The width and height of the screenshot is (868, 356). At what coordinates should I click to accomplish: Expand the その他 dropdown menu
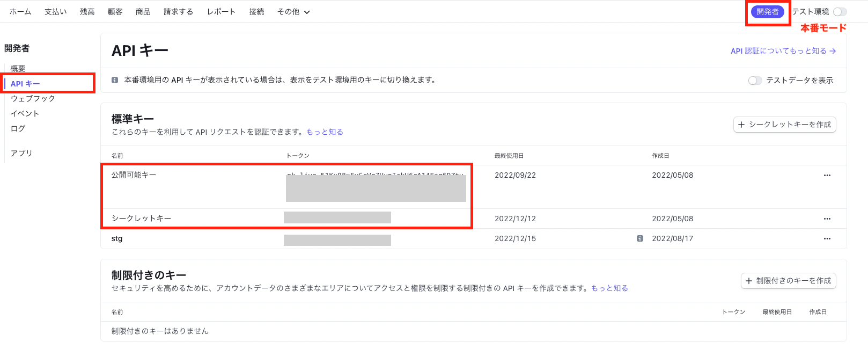tap(293, 12)
